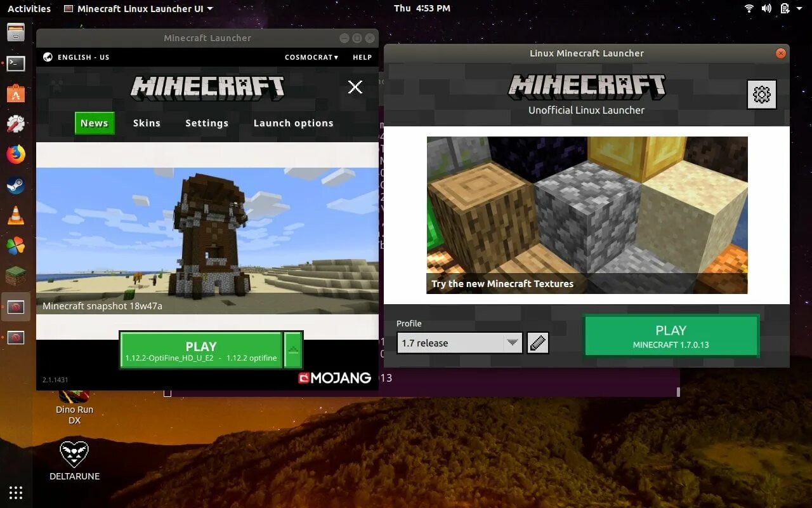Open the system menu arrow in top bar
Image resolution: width=812 pixels, height=508 pixels.
(801, 8)
